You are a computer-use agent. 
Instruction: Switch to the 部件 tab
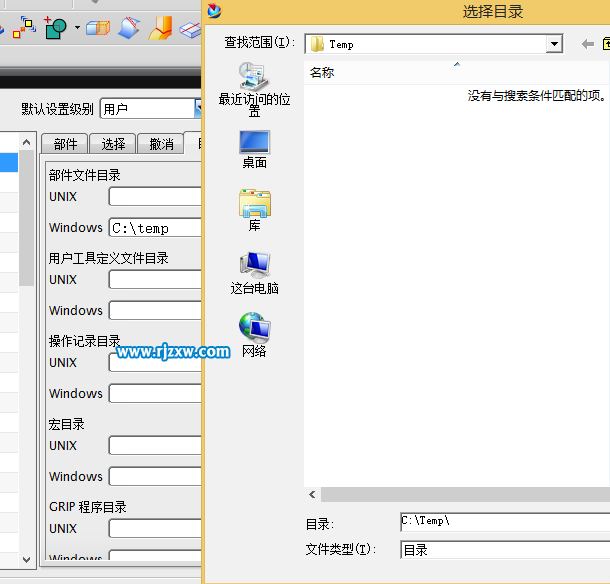[65, 144]
